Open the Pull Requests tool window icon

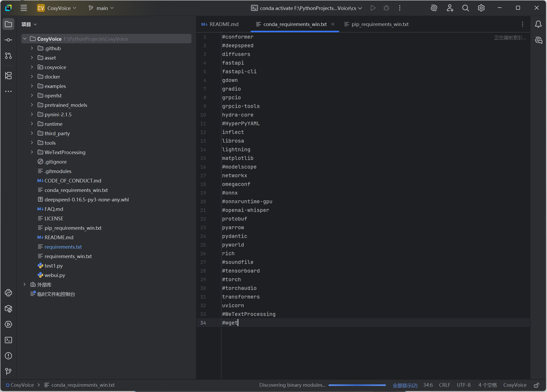[x=8, y=56]
